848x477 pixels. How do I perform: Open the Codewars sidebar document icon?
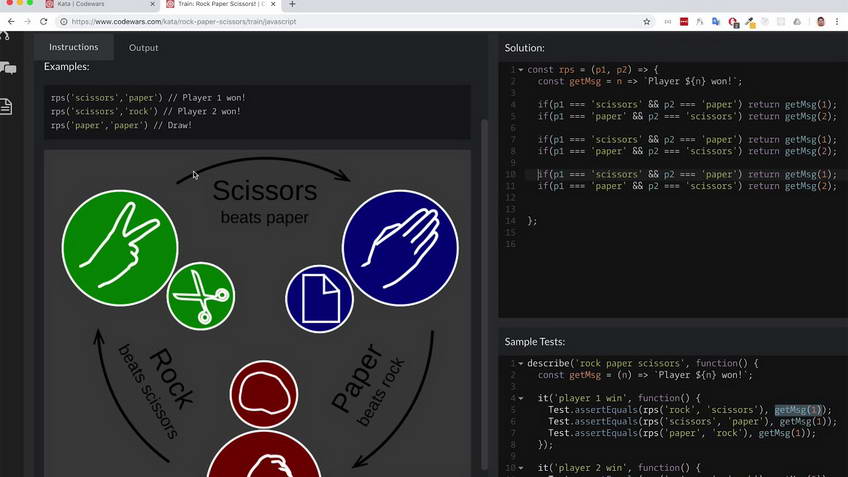[6, 107]
